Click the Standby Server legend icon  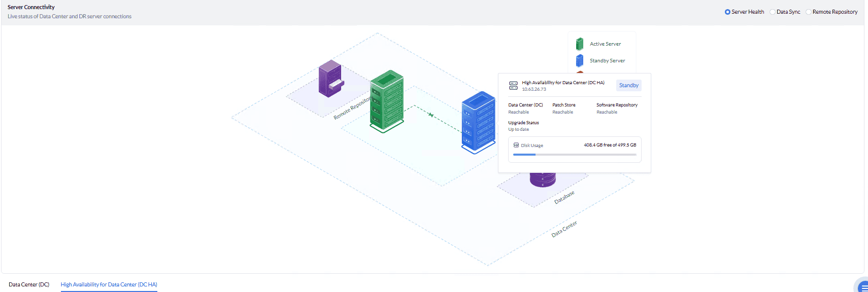(x=580, y=61)
